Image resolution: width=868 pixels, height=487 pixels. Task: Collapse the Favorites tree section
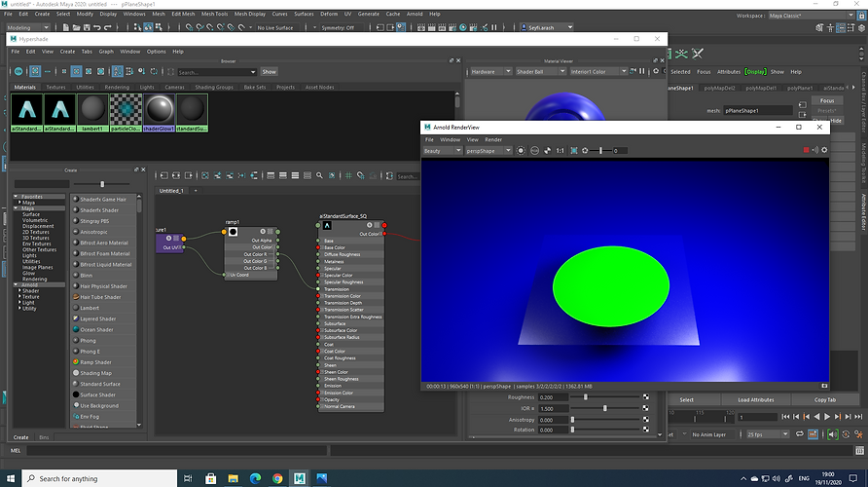point(16,197)
